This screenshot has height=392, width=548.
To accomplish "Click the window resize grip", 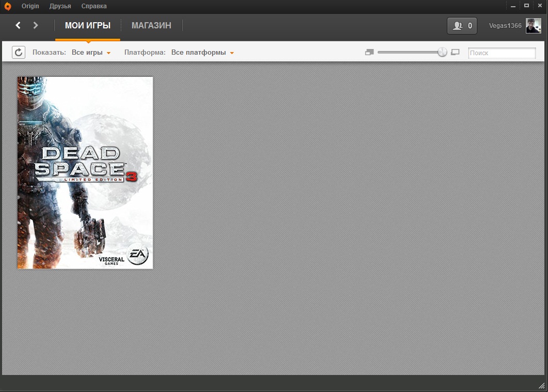I will (542, 386).
